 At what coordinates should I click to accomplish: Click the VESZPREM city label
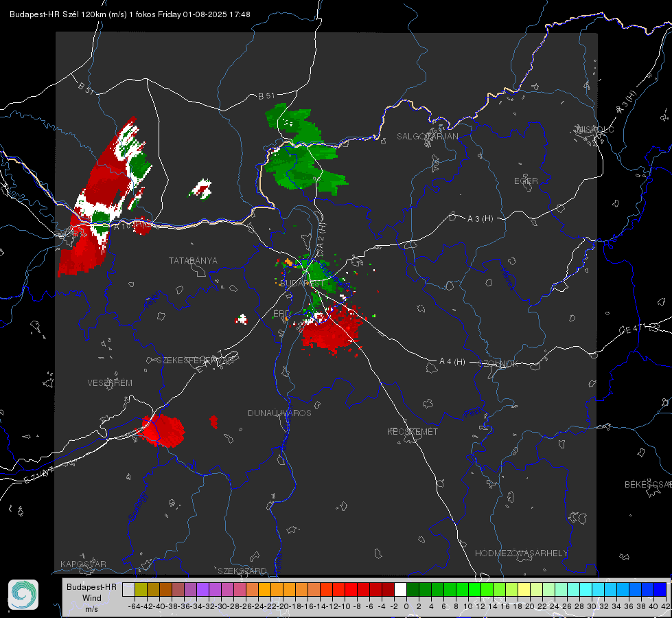[x=110, y=383]
